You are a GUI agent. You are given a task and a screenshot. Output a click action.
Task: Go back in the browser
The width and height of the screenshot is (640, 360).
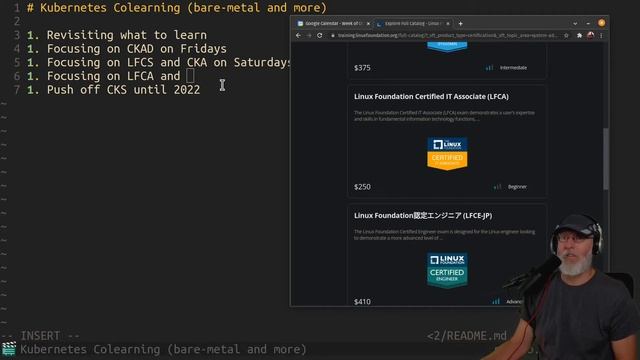pyautogui.click(x=298, y=36)
